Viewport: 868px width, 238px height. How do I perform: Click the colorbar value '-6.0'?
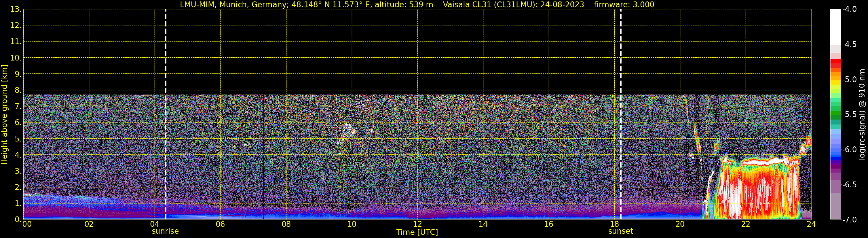(x=849, y=149)
